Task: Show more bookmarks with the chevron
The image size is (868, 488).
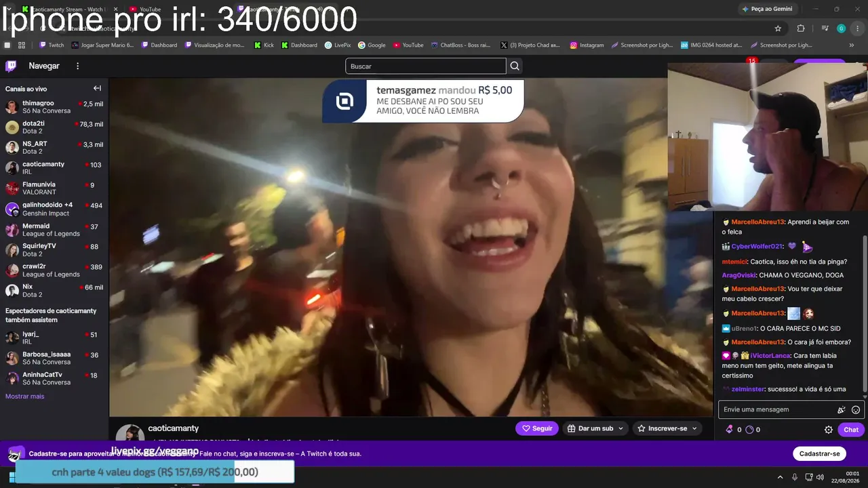Action: 852,45
